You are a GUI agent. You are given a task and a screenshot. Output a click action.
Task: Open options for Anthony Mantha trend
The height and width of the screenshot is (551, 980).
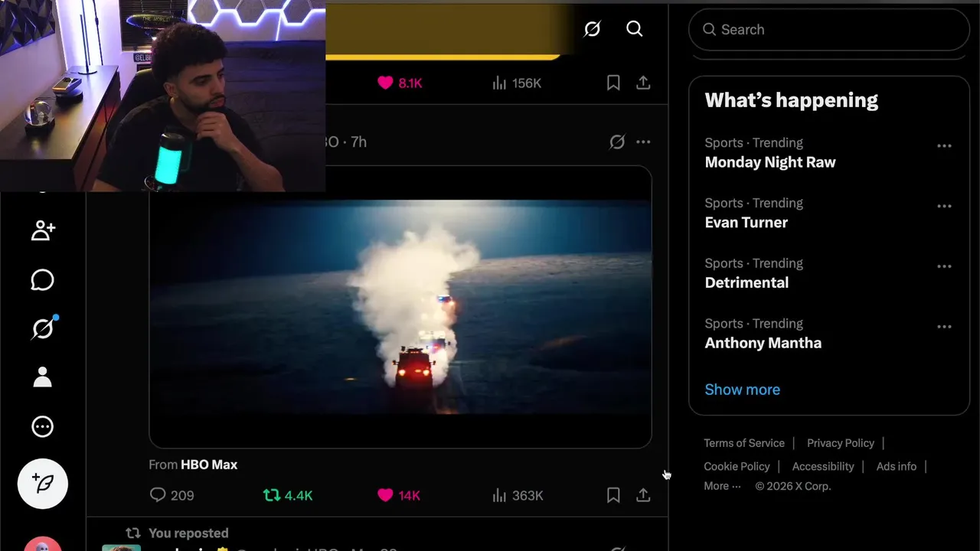click(944, 327)
